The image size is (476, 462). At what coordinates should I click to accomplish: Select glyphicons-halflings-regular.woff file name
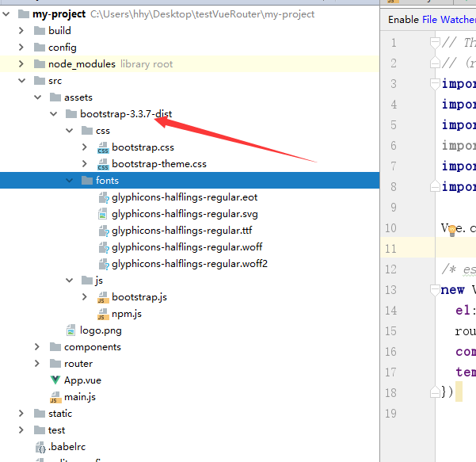(187, 247)
